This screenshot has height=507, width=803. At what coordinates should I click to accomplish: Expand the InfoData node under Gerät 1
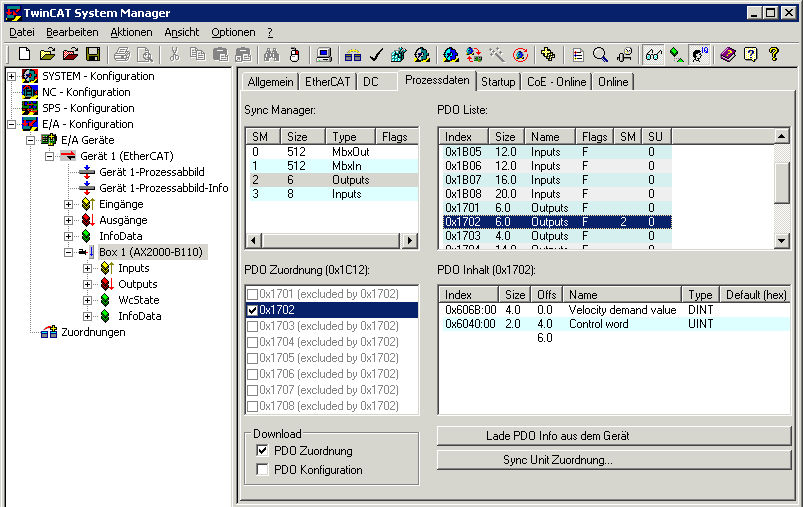pos(69,236)
